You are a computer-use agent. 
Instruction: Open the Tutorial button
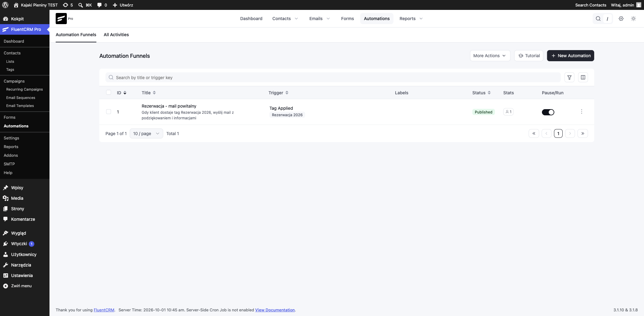tap(529, 56)
